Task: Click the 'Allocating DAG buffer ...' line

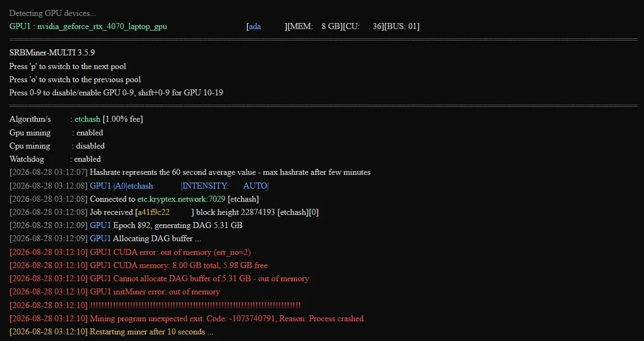Action: coord(157,238)
